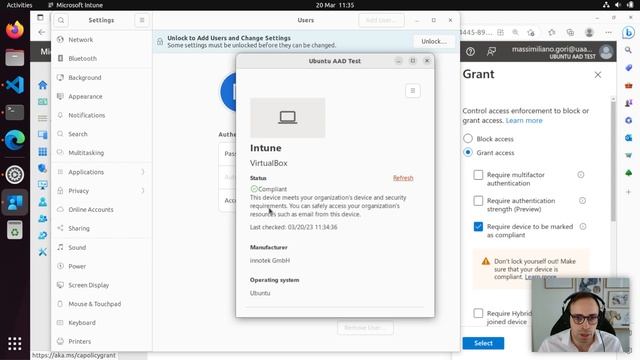Click the plus icon in Edge sidebar

[629, 192]
